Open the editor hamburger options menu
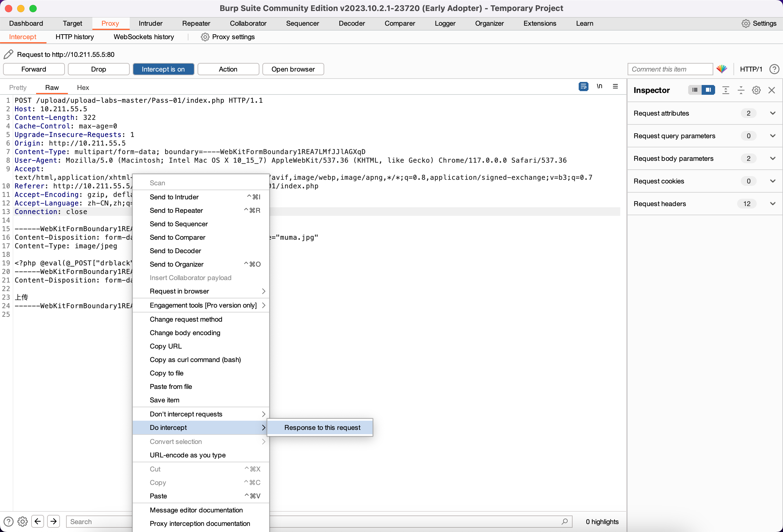Viewport: 783px width, 532px height. tap(615, 86)
